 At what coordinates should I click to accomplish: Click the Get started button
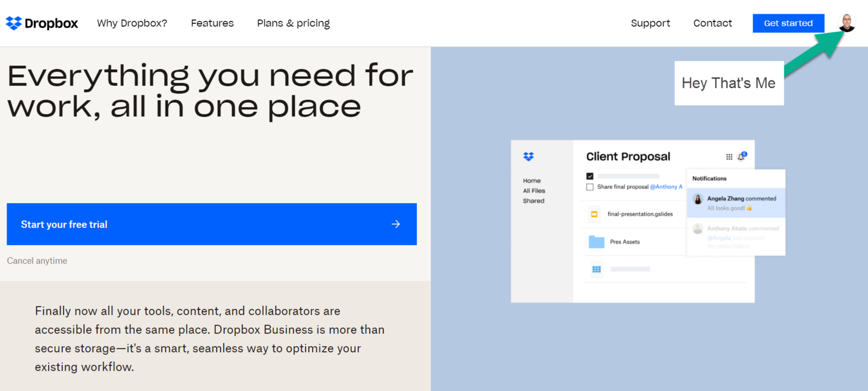coord(788,23)
